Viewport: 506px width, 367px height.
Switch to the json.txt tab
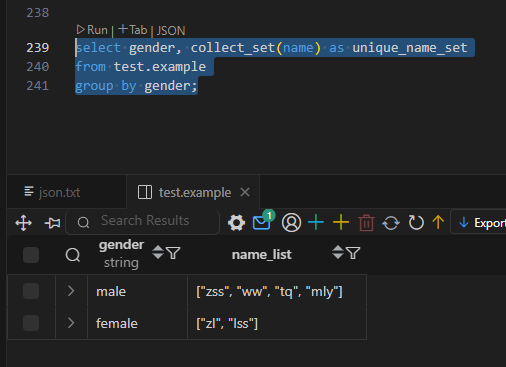click(52, 192)
